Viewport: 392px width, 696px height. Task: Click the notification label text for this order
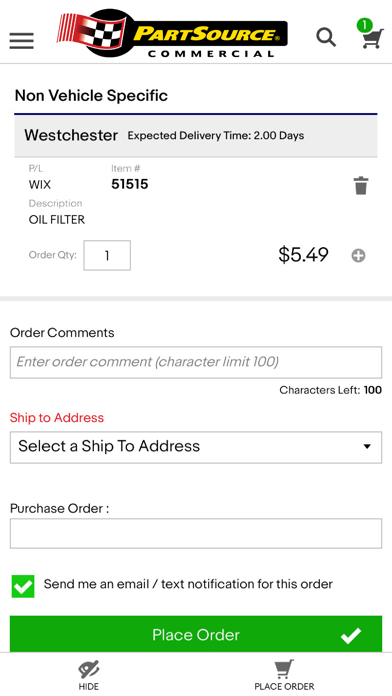(x=188, y=584)
